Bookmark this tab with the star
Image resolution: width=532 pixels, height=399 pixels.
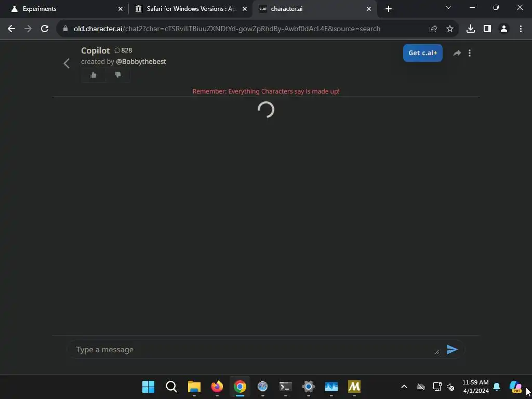click(x=449, y=29)
